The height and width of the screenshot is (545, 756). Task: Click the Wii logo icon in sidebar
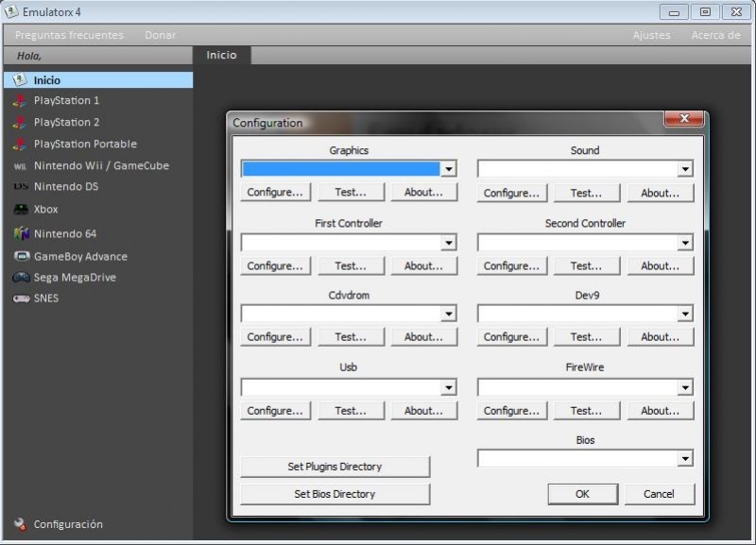(x=20, y=166)
